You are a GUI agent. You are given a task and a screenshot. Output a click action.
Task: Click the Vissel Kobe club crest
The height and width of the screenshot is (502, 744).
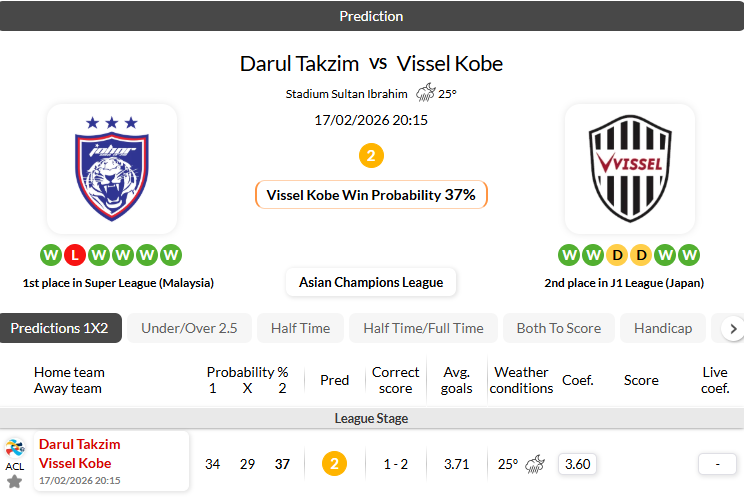pyautogui.click(x=629, y=168)
